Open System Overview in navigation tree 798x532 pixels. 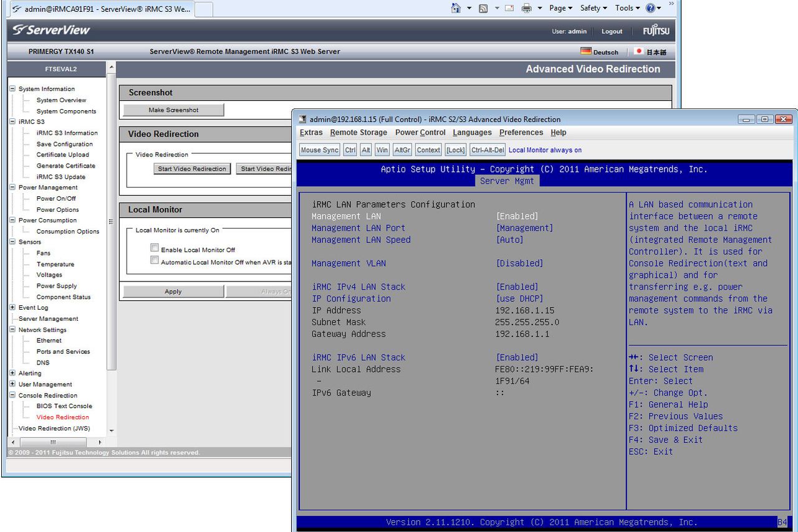pos(61,100)
